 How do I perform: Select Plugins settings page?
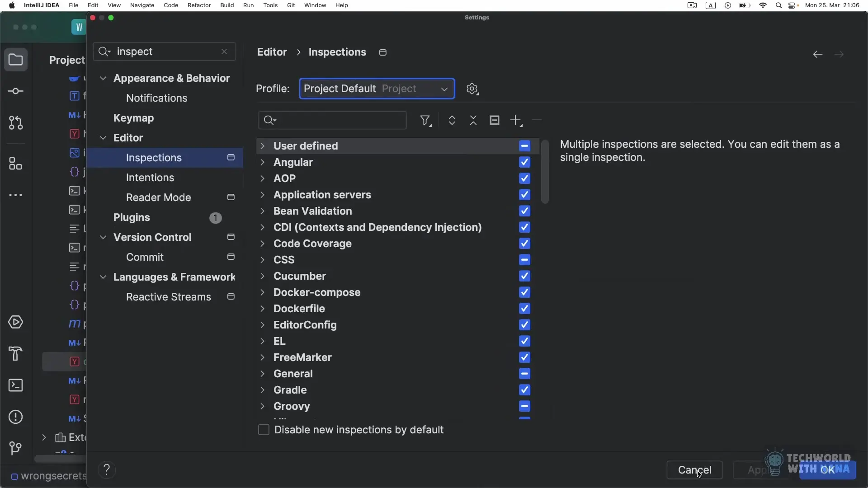pyautogui.click(x=132, y=217)
